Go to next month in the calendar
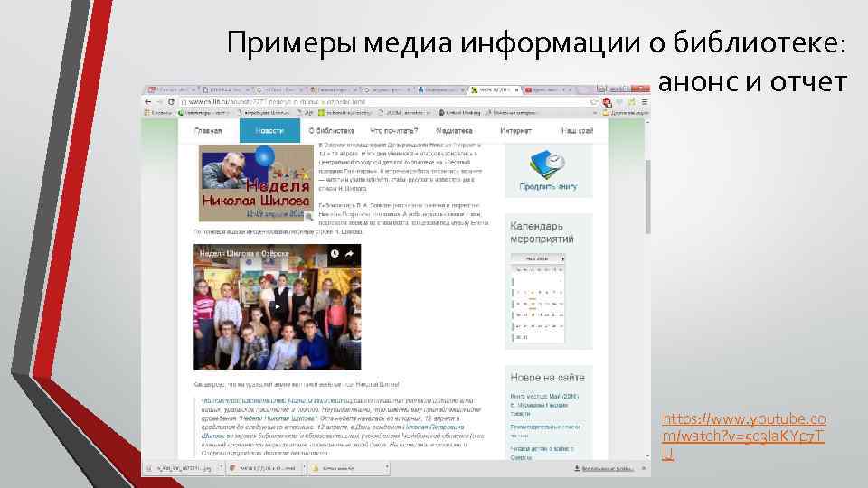 tap(562, 258)
